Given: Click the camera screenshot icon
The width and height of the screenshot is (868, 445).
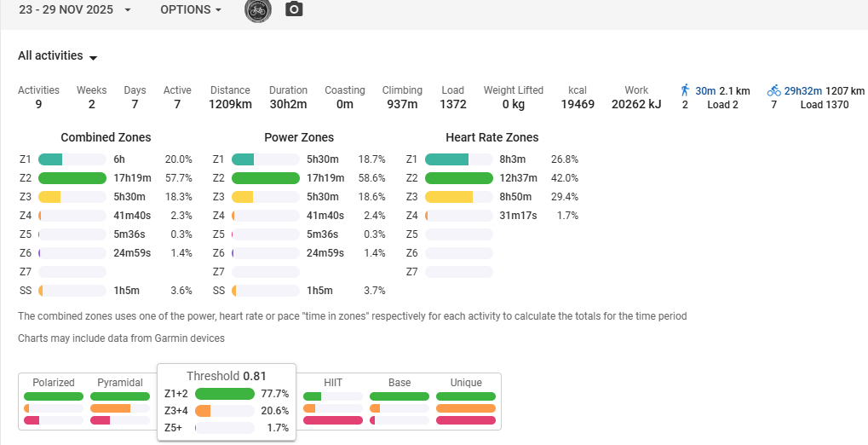Looking at the screenshot, I should 293,9.
